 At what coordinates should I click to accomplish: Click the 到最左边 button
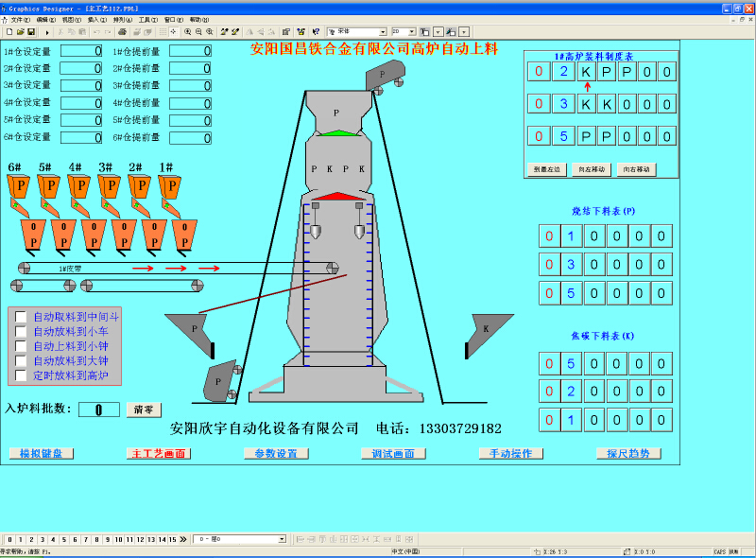pyautogui.click(x=547, y=169)
